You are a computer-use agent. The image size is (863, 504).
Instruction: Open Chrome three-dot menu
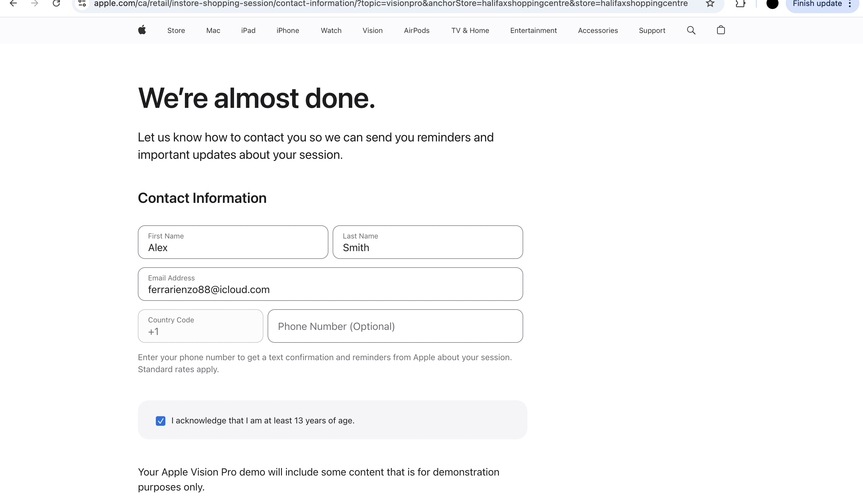coord(850,4)
